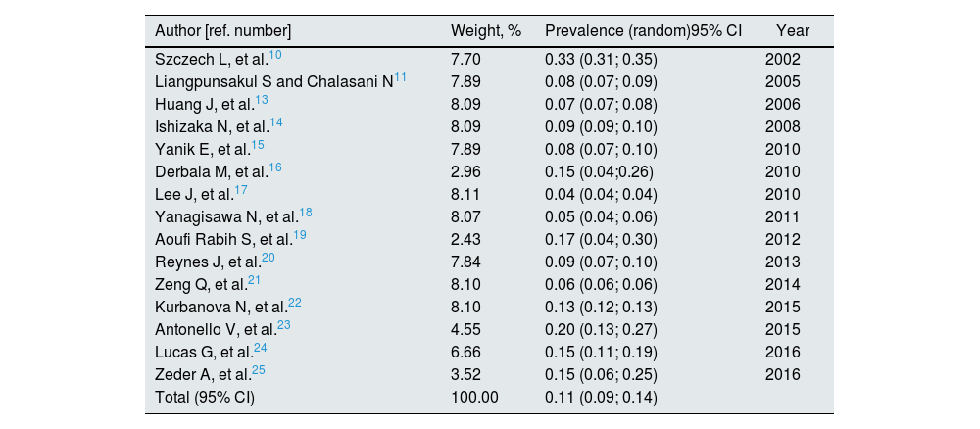Click reference 22 for Kurbanova N
The image size is (980, 429).
[x=295, y=303]
